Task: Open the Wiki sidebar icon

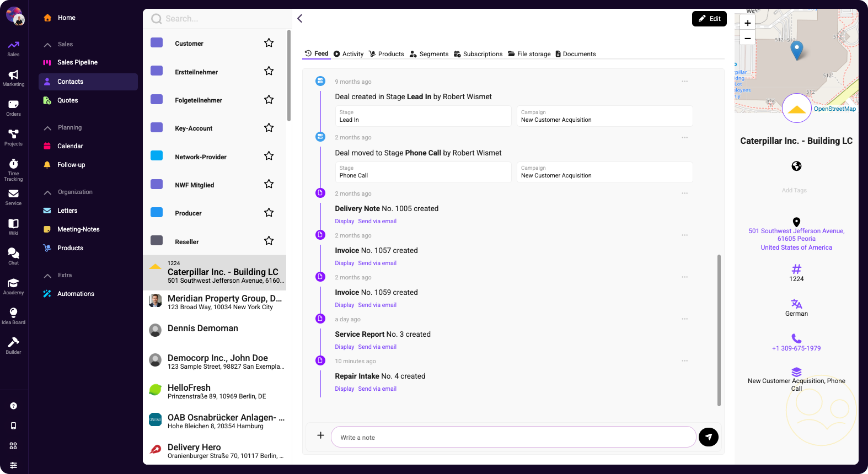Action: (13, 223)
